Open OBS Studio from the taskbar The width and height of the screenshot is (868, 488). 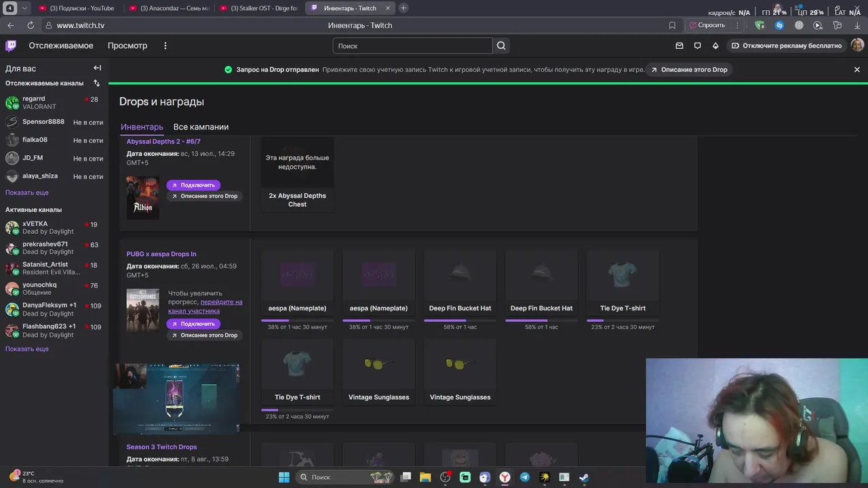pyautogui.click(x=445, y=477)
